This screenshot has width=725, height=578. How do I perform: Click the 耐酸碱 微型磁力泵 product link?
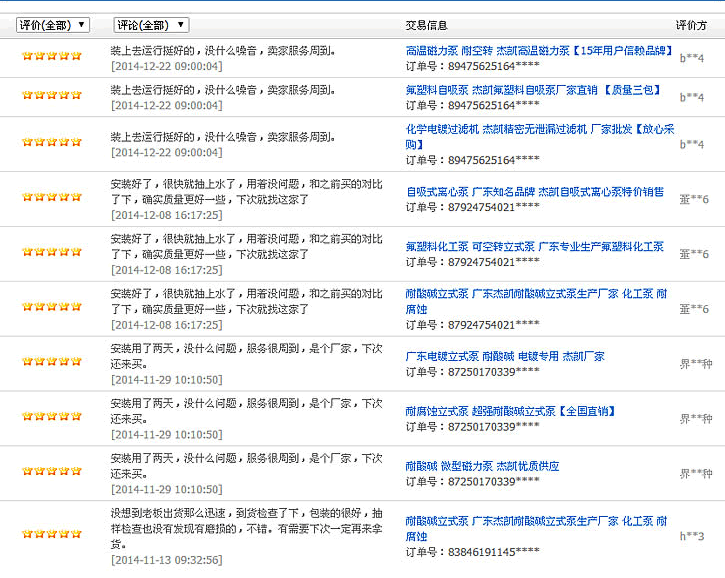482,466
